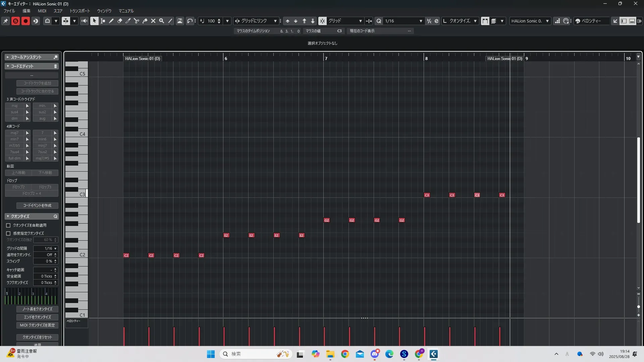Image resolution: width=644 pixels, height=362 pixels.
Task: Collapse the コードエディット section
Action: point(8,66)
